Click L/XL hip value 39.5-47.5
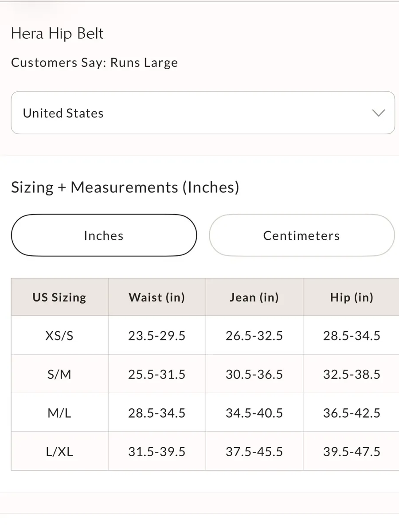399x532 pixels. pyautogui.click(x=352, y=452)
